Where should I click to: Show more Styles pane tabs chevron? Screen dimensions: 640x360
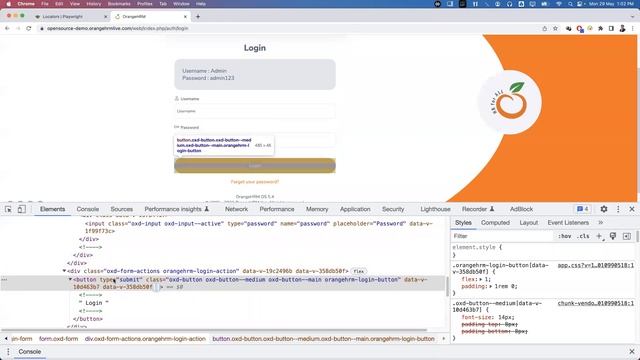click(600, 223)
